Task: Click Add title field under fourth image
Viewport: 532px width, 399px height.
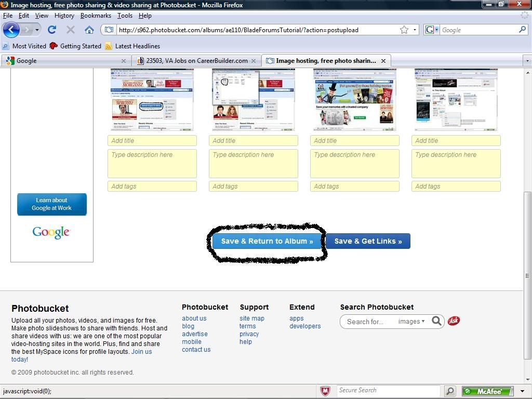Action: click(456, 140)
